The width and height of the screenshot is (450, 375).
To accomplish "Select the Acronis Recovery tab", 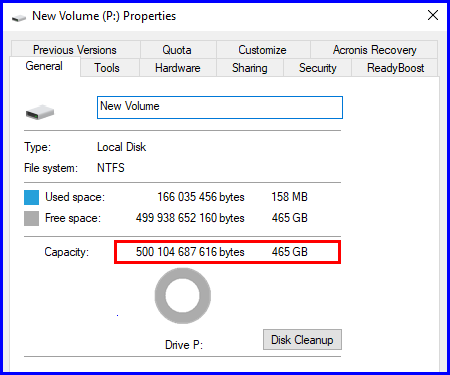I will pyautogui.click(x=374, y=50).
